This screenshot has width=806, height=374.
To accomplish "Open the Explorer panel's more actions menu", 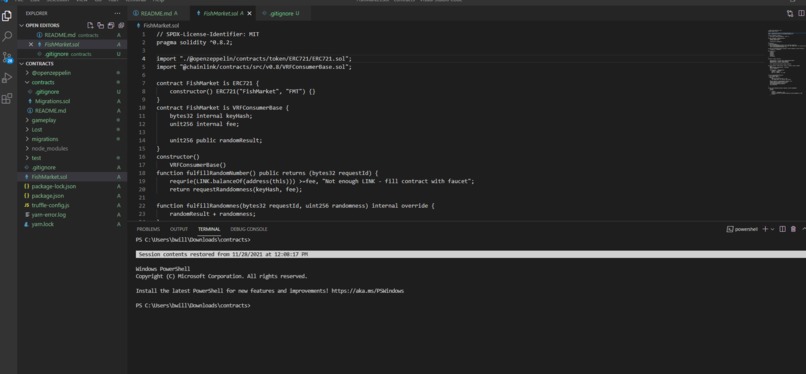I will tap(117, 13).
